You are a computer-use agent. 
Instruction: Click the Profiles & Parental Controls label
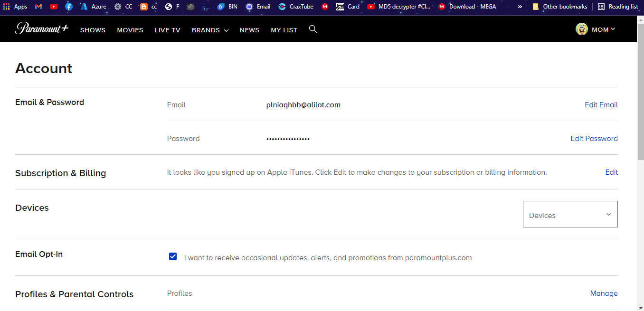[x=75, y=294]
